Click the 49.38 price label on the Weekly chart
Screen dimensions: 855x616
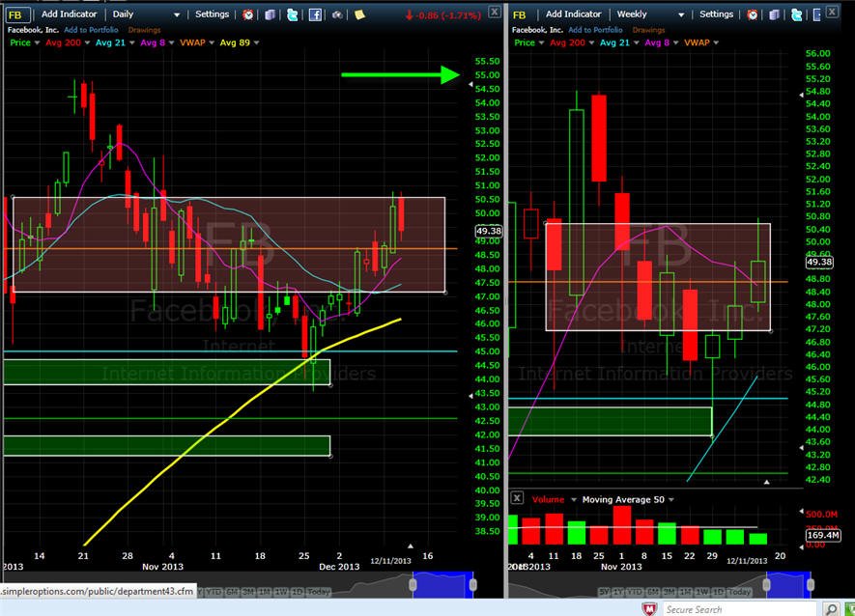coord(819,263)
